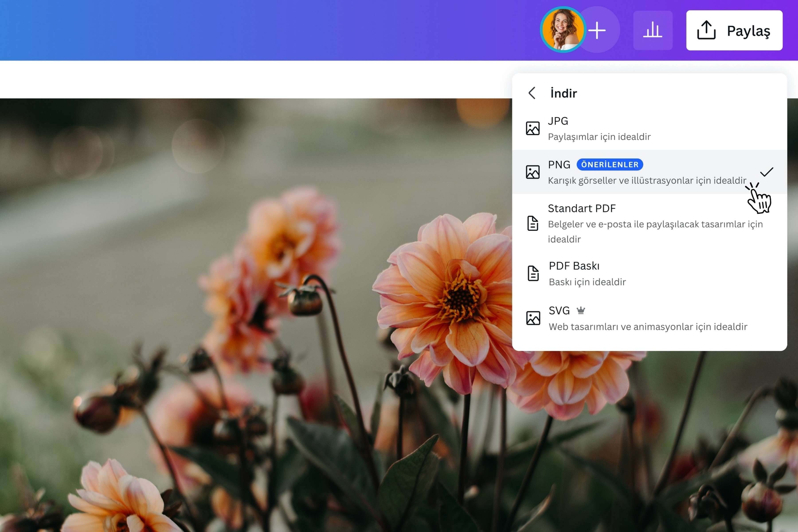This screenshot has height=532, width=798.
Task: Click the Paylaş share button
Action: pyautogui.click(x=734, y=31)
